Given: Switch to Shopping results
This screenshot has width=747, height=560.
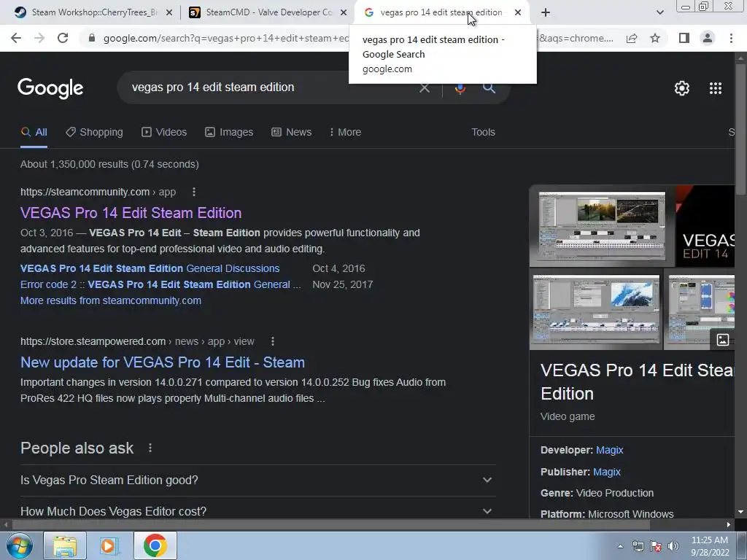Looking at the screenshot, I should coord(94,133).
